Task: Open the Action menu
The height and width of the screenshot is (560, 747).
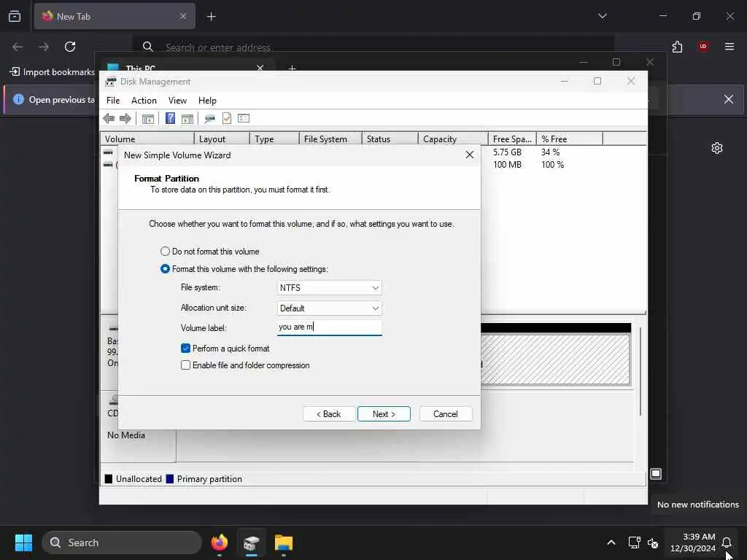Action: tap(144, 101)
